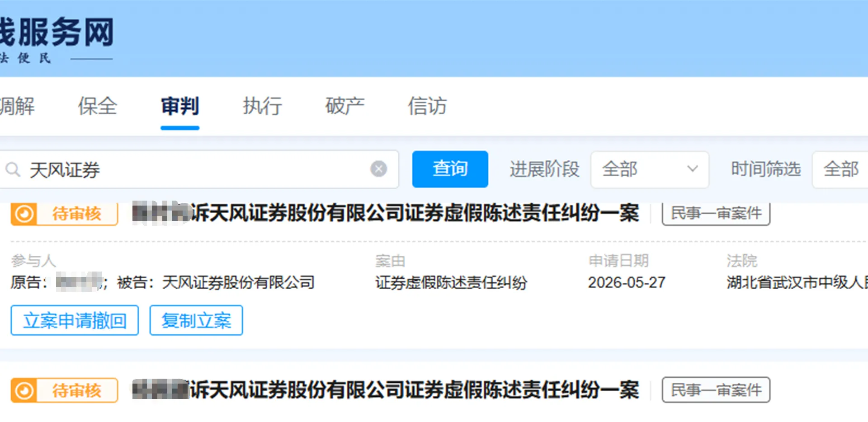Click the 立案申请撤回 button

pos(75,320)
